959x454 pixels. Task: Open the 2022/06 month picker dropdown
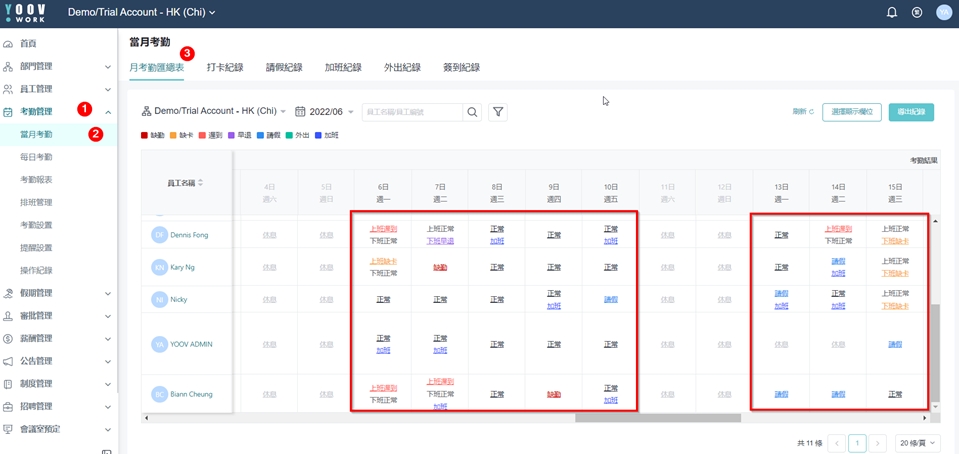(325, 112)
